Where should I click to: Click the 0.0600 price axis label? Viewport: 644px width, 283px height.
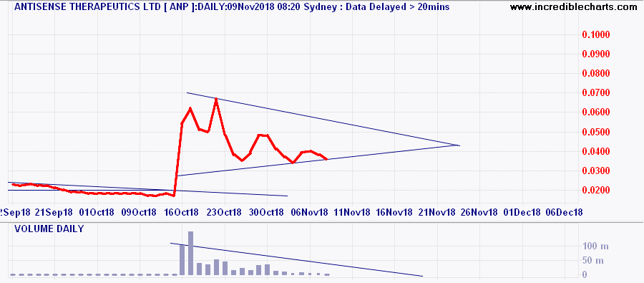point(595,112)
